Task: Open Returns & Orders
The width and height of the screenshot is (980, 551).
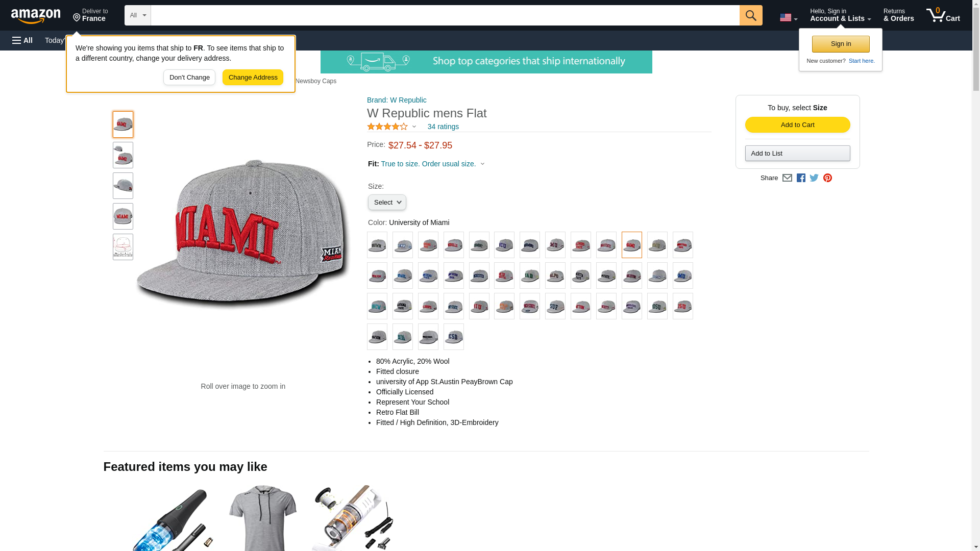Action: [898, 15]
